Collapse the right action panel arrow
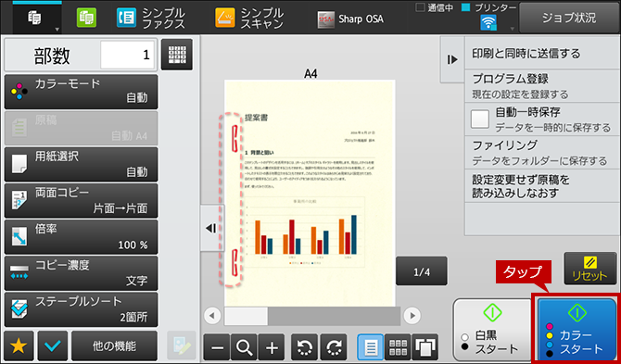Viewport: 621px width, 364px height. (x=452, y=60)
